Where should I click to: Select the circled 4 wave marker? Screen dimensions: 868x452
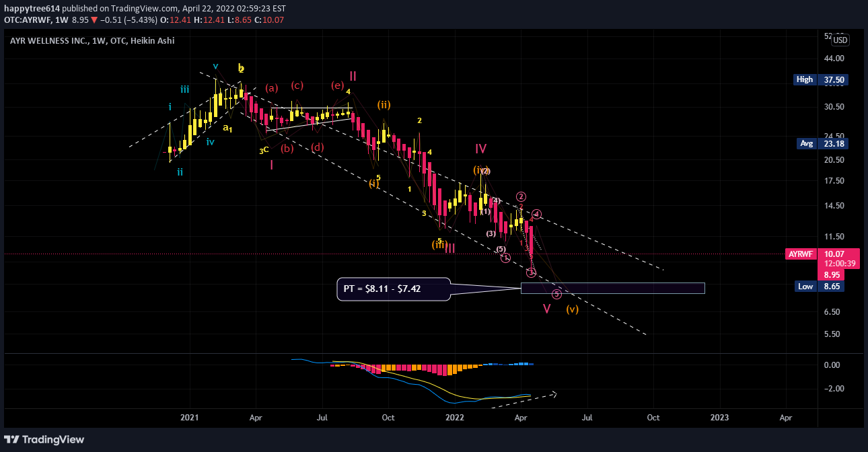pos(537,215)
